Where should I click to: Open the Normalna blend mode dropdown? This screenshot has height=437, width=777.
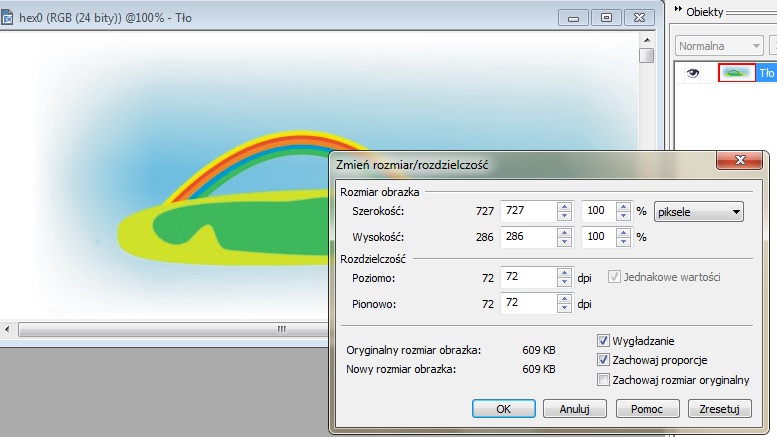[718, 46]
